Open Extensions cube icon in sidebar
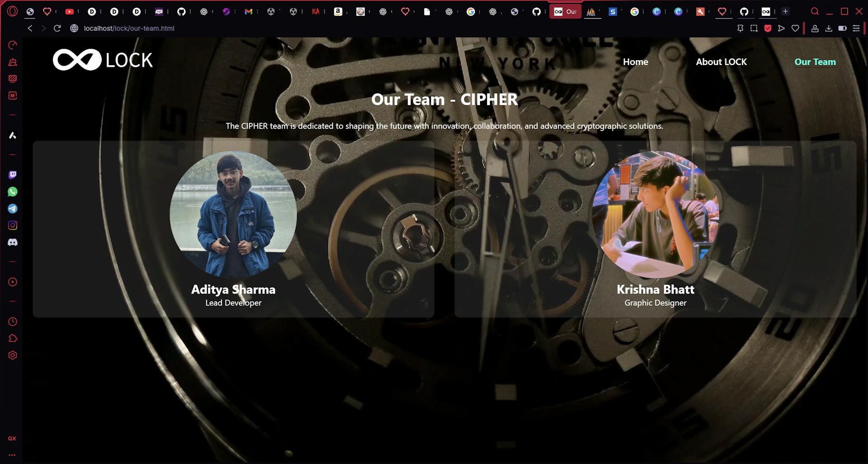This screenshot has height=464, width=868. click(13, 338)
